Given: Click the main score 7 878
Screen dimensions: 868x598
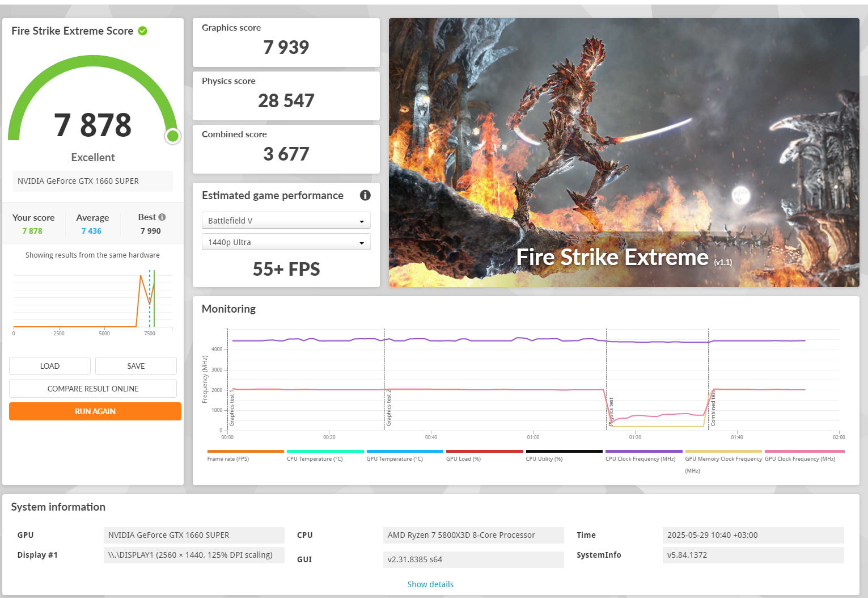Looking at the screenshot, I should point(93,125).
